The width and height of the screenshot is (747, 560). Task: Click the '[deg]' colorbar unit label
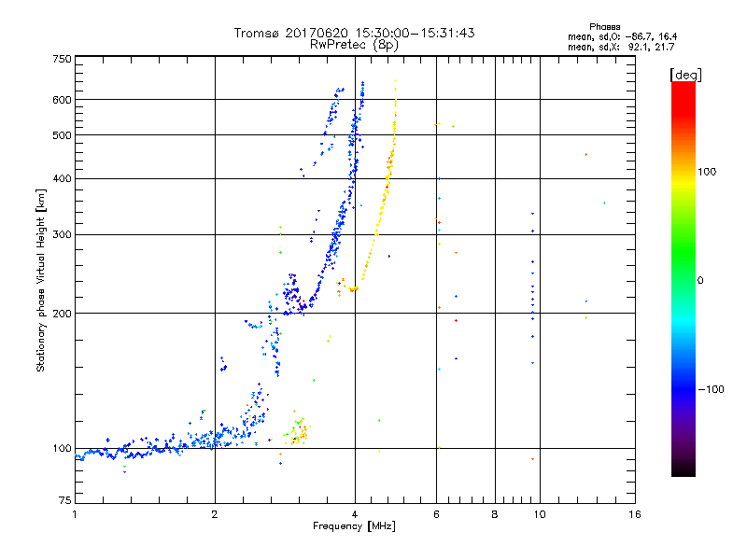(x=685, y=75)
